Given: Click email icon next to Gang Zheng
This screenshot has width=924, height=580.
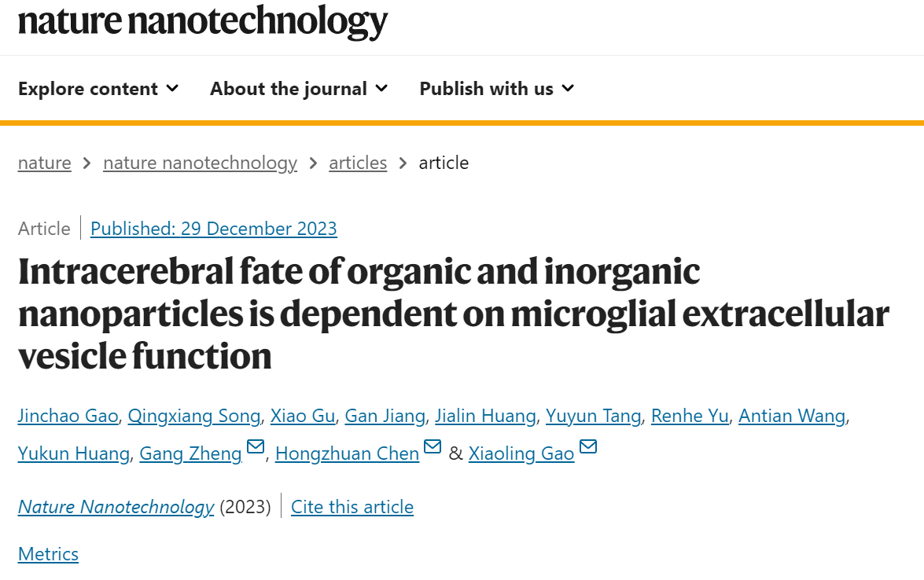Looking at the screenshot, I should [255, 447].
